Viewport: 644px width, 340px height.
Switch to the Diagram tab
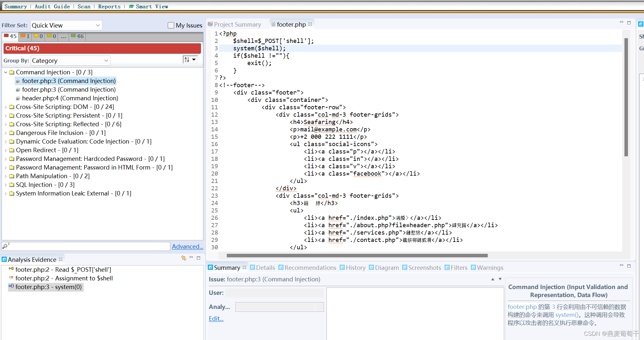[384, 268]
